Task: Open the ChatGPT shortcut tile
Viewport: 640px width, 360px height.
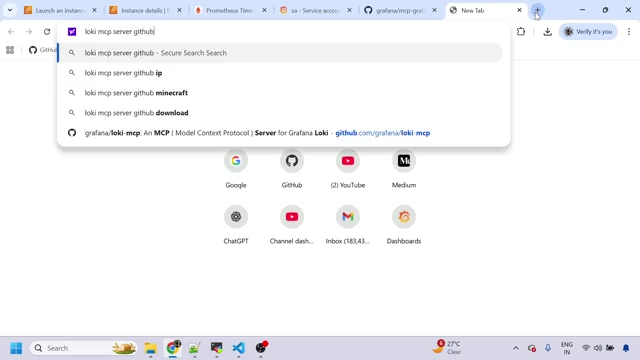Action: (x=236, y=224)
